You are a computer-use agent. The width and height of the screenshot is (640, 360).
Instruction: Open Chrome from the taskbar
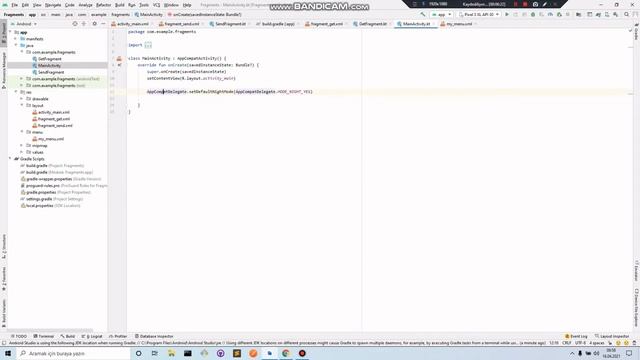(286, 353)
